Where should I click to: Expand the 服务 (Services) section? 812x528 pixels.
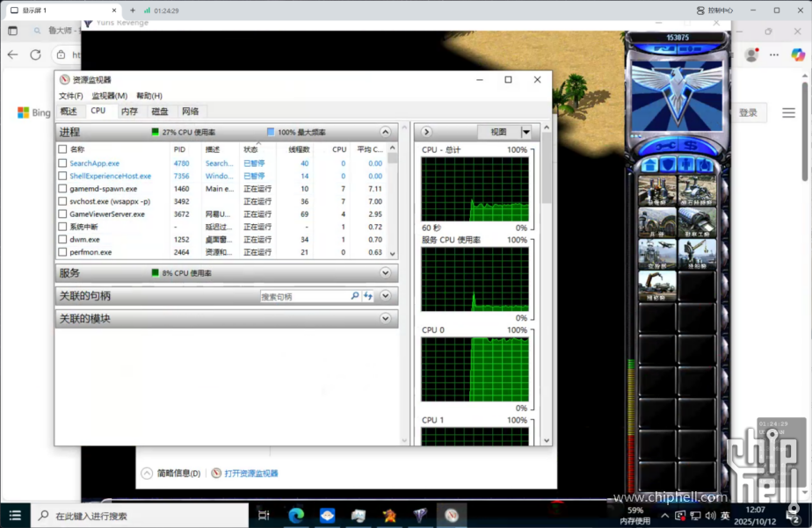click(385, 273)
